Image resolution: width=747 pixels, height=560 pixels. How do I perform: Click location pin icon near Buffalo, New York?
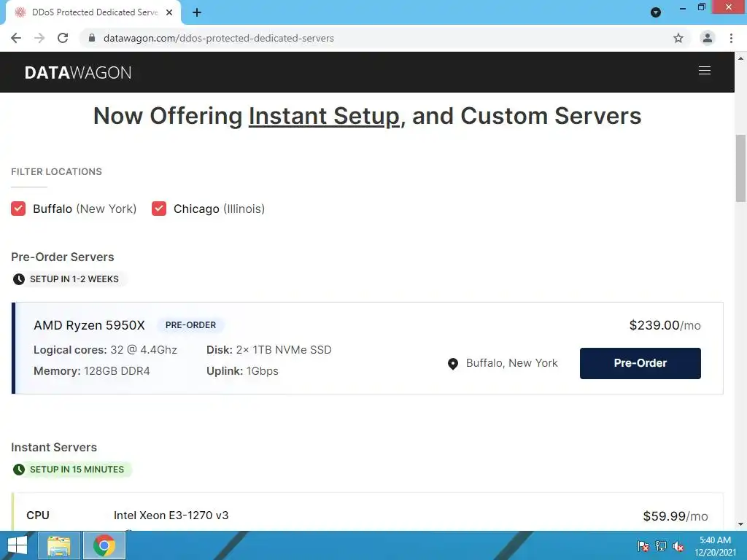coord(452,364)
